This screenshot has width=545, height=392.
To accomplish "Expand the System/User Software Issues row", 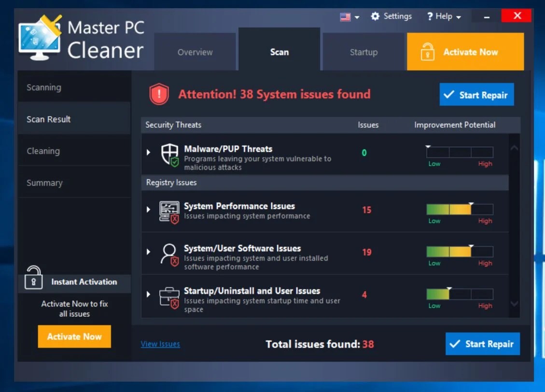I will click(148, 252).
